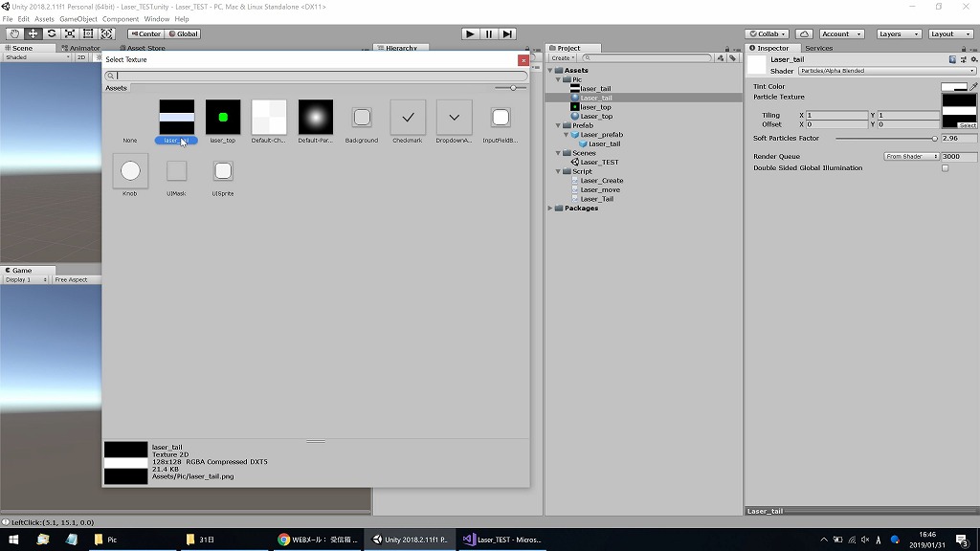Open material help book icon in Inspector
980x551 pixels.
coord(952,59)
